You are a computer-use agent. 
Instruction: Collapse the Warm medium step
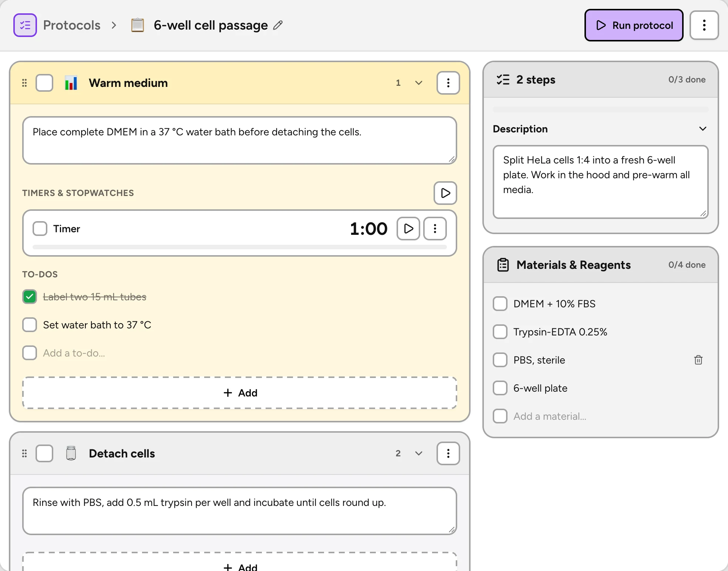pos(419,83)
